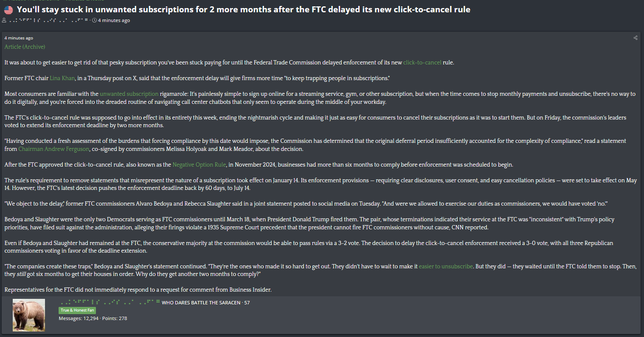This screenshot has height=337, width=644.
Task: Follow the click-to-cancel hyperlink
Action: tap(422, 62)
